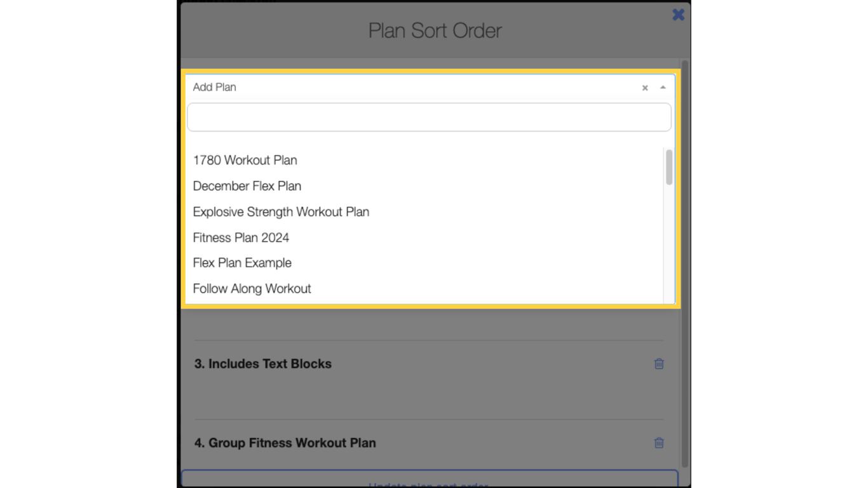Image resolution: width=868 pixels, height=488 pixels.
Task: Open the Add Plan combo box
Action: pyautogui.click(x=419, y=87)
